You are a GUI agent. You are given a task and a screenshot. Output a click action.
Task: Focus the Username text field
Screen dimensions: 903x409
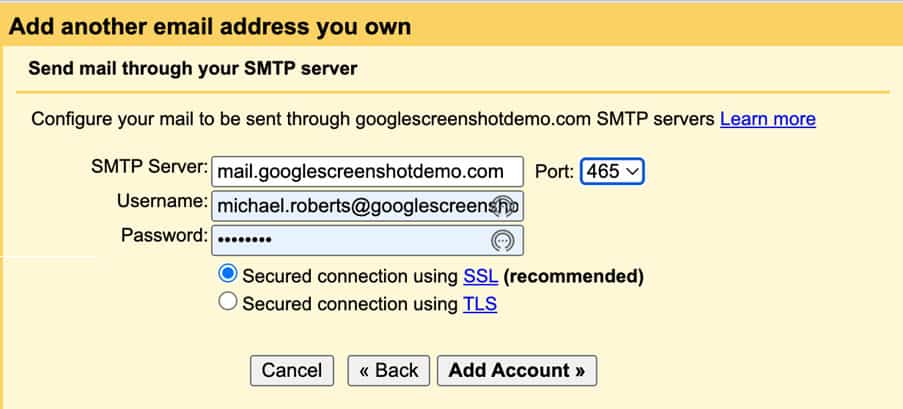click(x=367, y=206)
